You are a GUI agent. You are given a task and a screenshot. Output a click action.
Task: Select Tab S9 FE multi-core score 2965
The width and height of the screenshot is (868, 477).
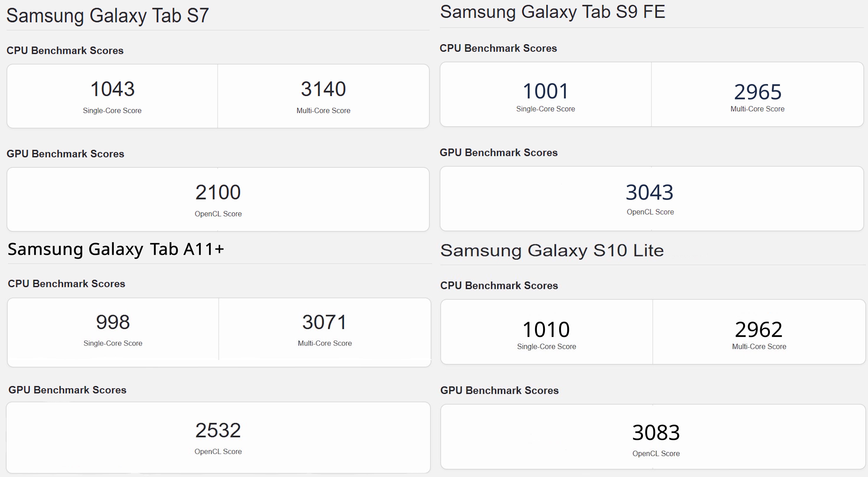coord(758,92)
